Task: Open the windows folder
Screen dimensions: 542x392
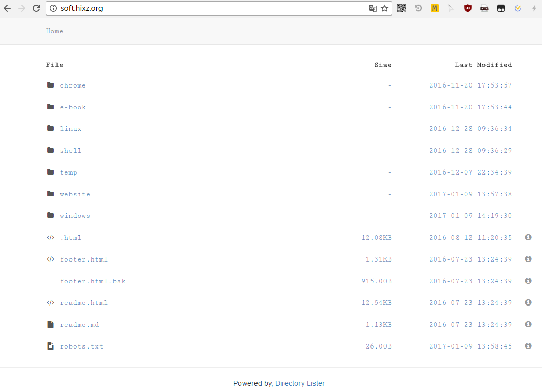Action: coord(75,215)
